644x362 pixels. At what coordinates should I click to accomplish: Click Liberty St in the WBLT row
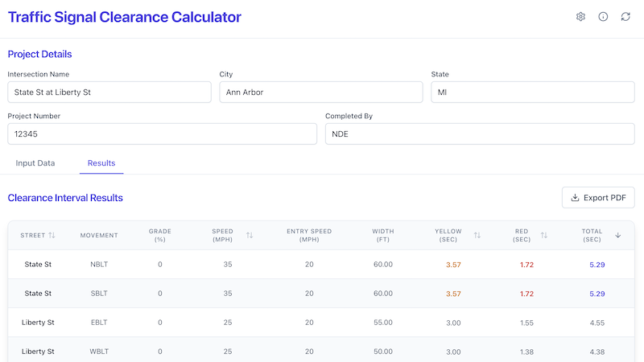click(x=38, y=352)
